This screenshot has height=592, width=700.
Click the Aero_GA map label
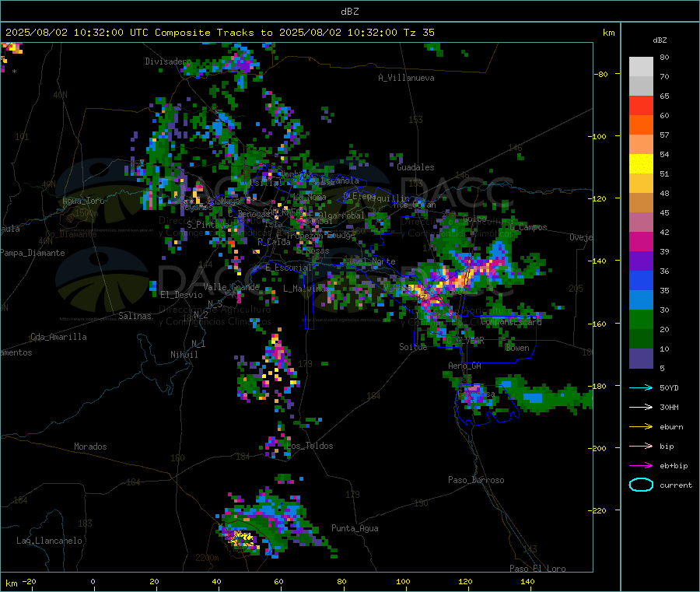click(x=465, y=366)
